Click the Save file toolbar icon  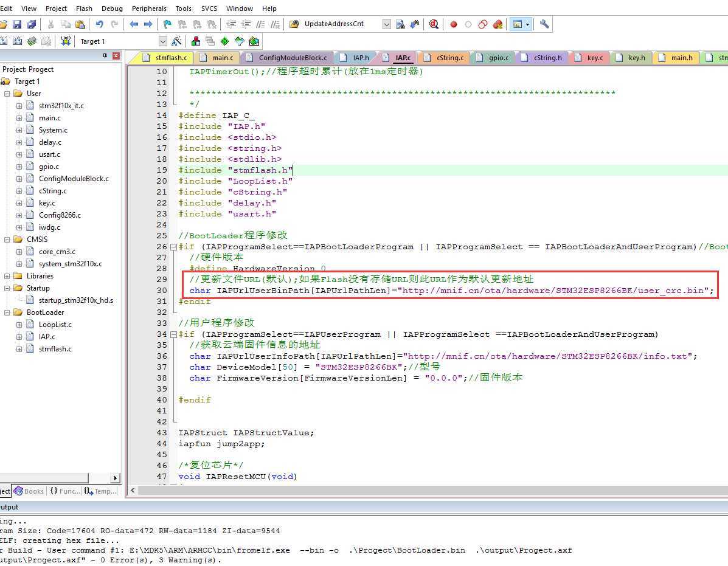click(17, 24)
